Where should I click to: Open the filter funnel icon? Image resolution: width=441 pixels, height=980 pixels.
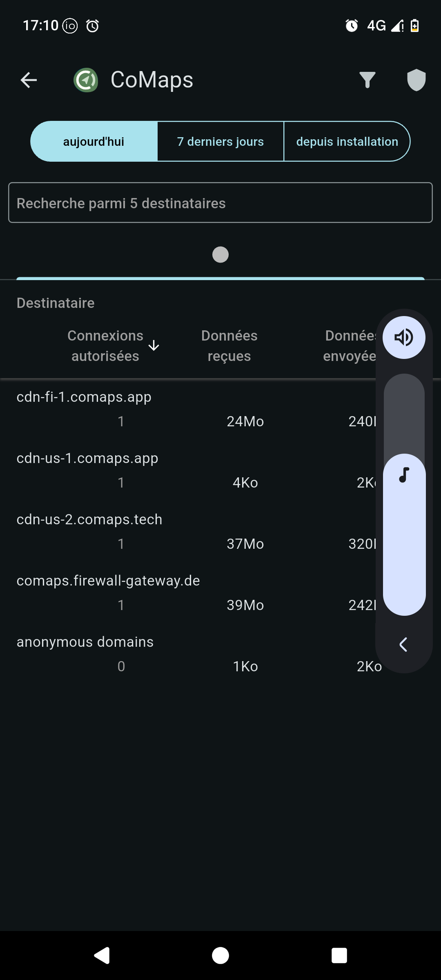pos(367,80)
